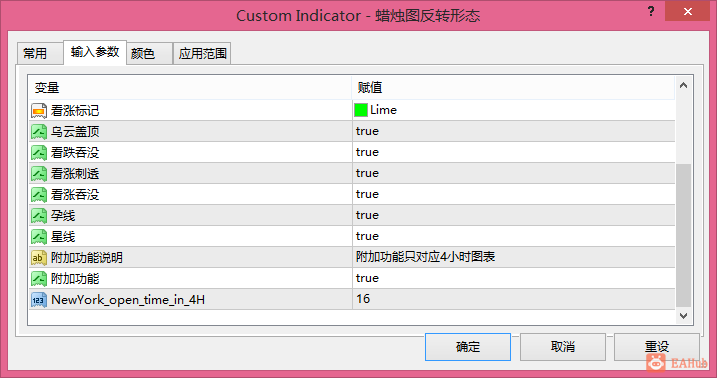Viewport: 717px width, 378px height.
Task: Select the 孕线 variable name
Action: (63, 216)
